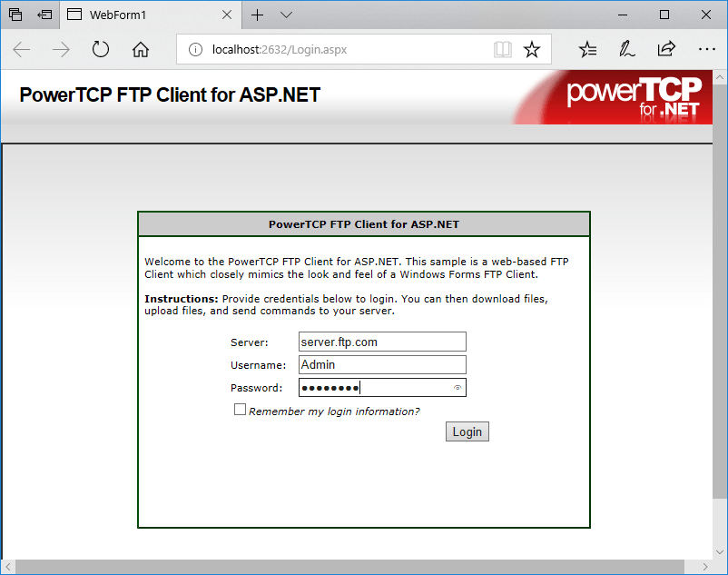This screenshot has height=575, width=728.
Task: Click the Home icon in the toolbar
Action: click(x=139, y=49)
